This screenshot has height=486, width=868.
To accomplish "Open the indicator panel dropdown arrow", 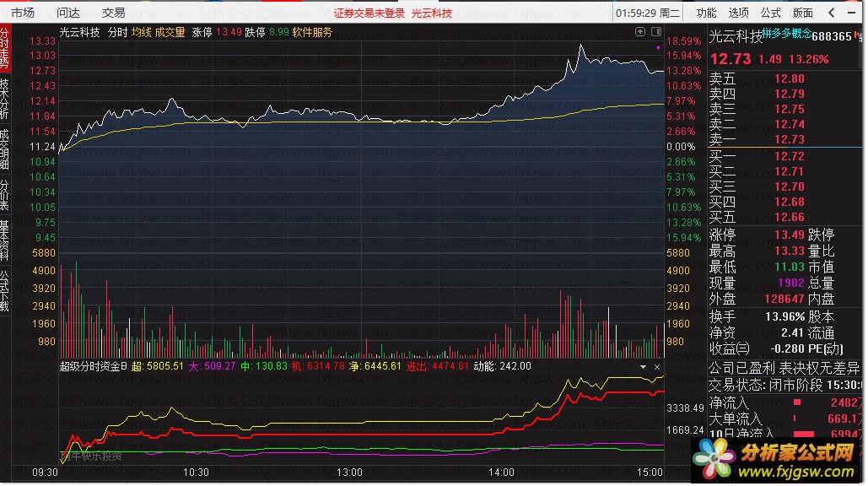I will (x=643, y=367).
